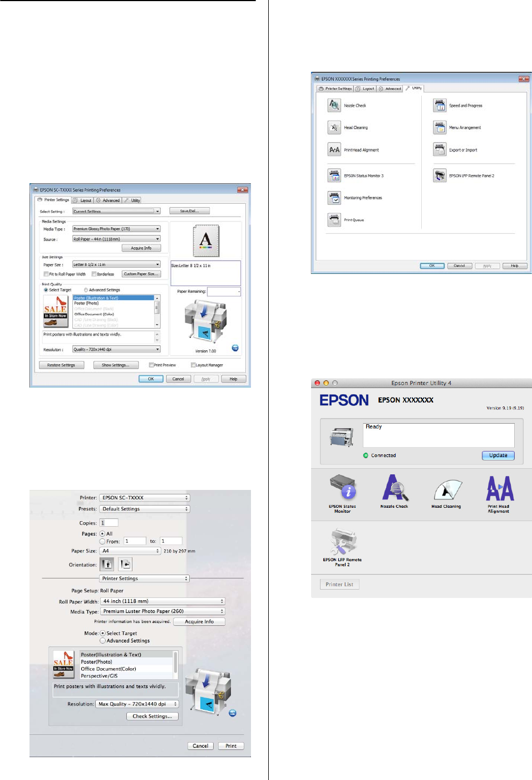Screen dimensions: 532x780
Task: Select landscape orientation icon in Mac print dialog
Action: 125,564
